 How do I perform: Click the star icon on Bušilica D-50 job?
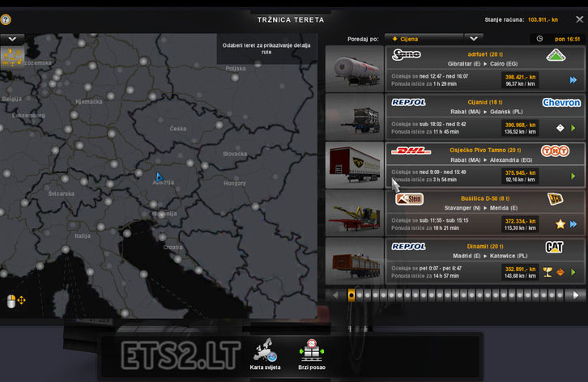click(x=560, y=224)
